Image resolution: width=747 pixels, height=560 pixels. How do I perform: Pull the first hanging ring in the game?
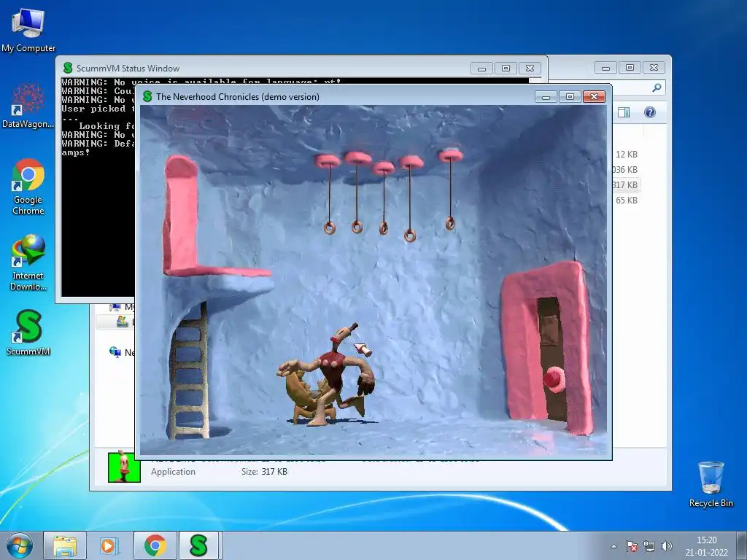[x=330, y=227]
